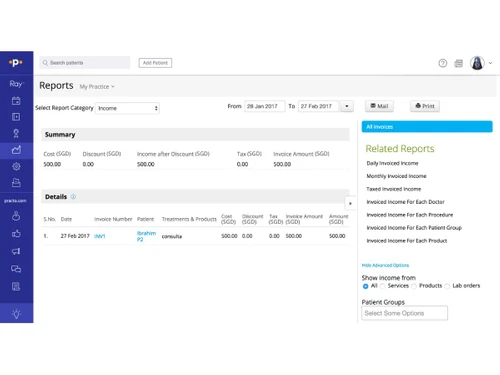
Task: Open the user avatar profile picture
Action: (477, 63)
